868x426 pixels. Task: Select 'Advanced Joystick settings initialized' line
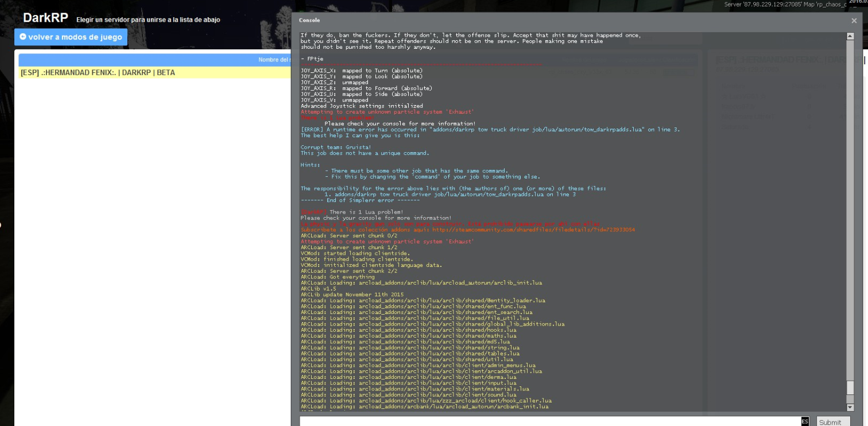point(362,106)
